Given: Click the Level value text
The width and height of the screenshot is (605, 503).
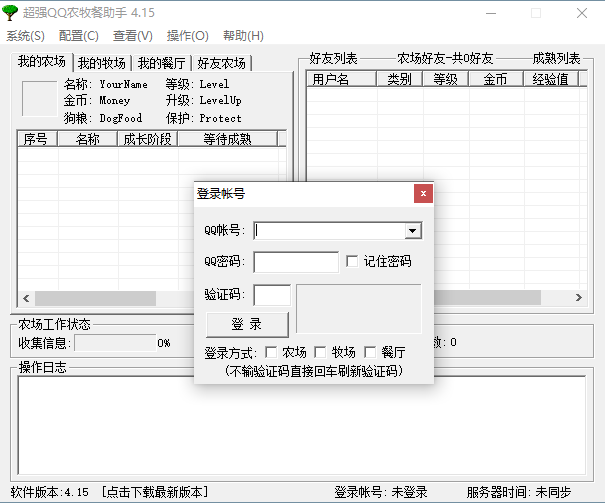Looking at the screenshot, I should tap(214, 84).
